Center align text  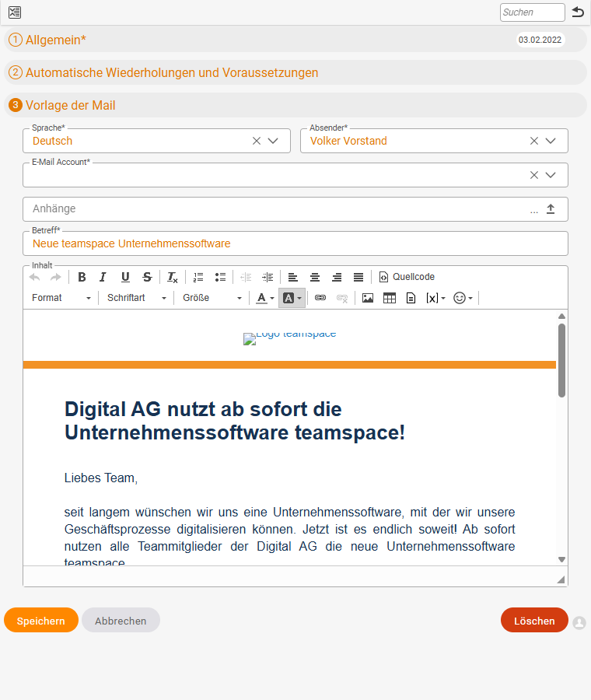(x=315, y=277)
